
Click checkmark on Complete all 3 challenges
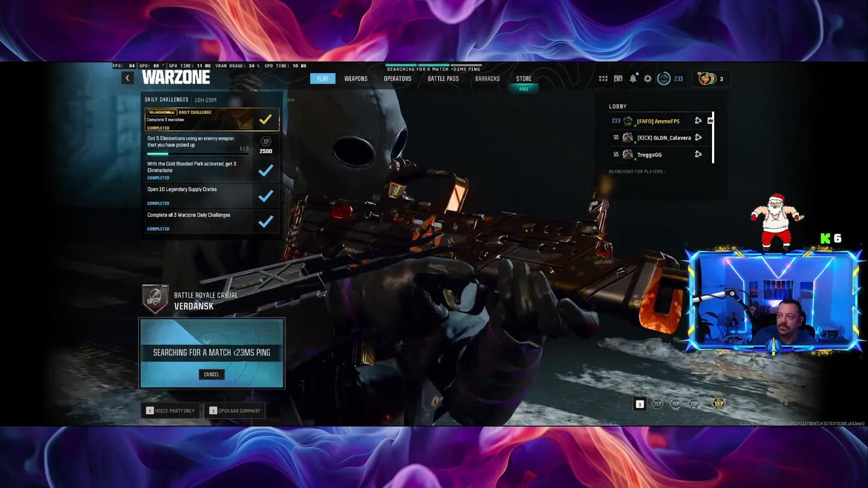coord(266,221)
